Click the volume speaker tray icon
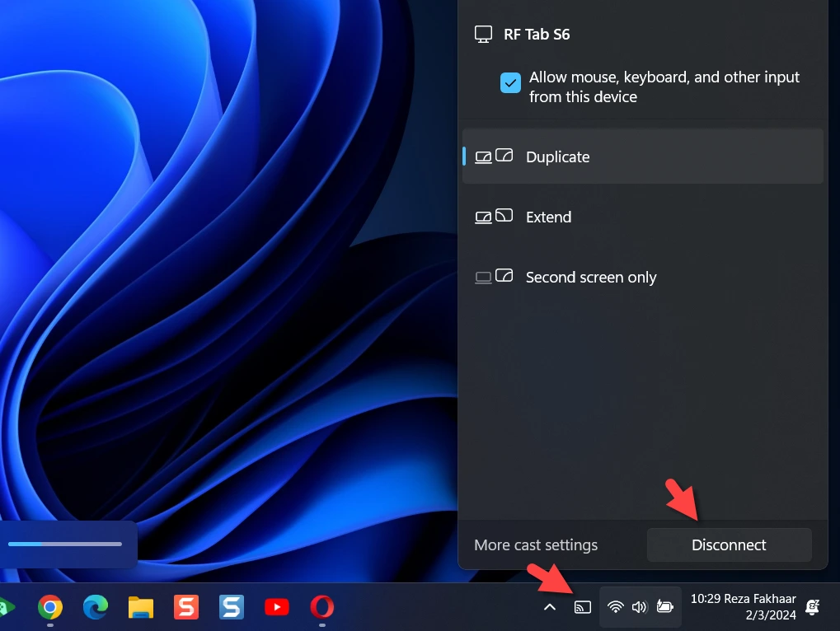The image size is (840, 631). (640, 607)
